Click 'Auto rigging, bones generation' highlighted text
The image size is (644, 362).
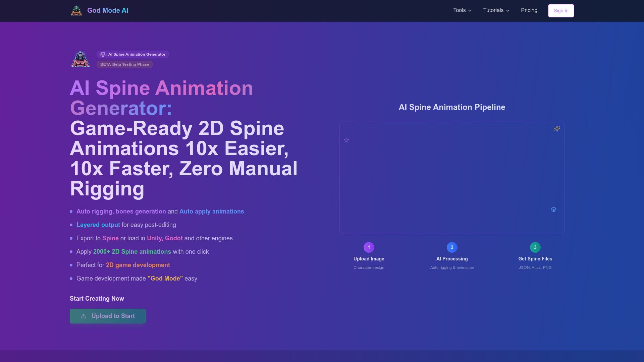pos(121,212)
